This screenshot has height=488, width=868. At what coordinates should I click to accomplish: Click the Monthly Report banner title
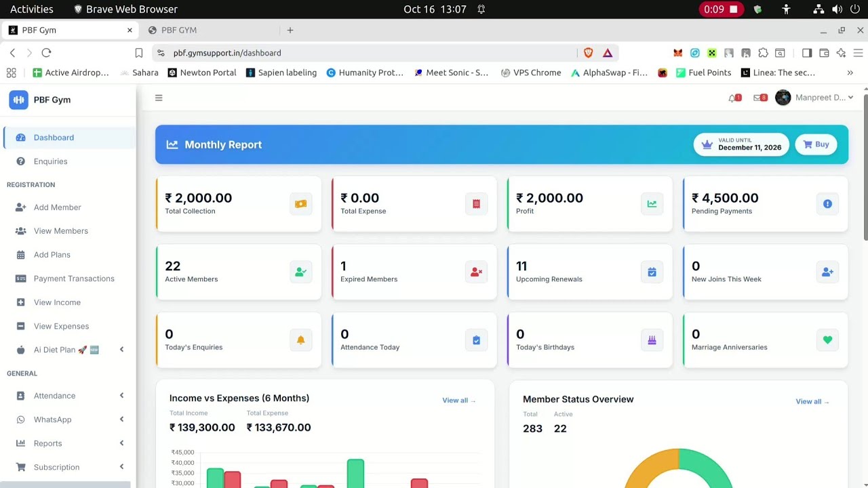(223, 144)
